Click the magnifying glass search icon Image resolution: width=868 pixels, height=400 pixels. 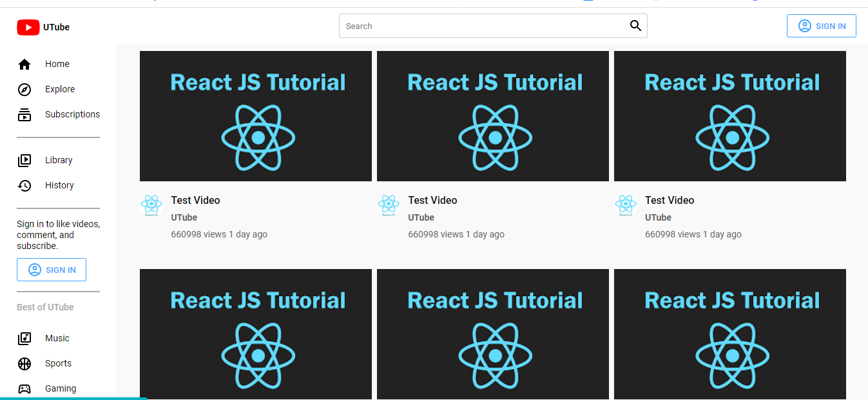tap(635, 26)
